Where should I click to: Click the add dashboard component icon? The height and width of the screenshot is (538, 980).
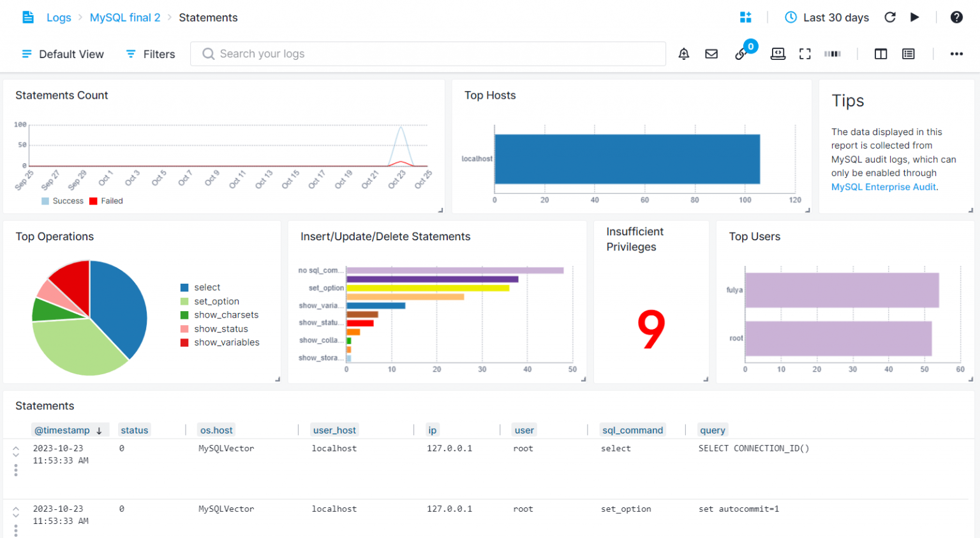tap(745, 17)
